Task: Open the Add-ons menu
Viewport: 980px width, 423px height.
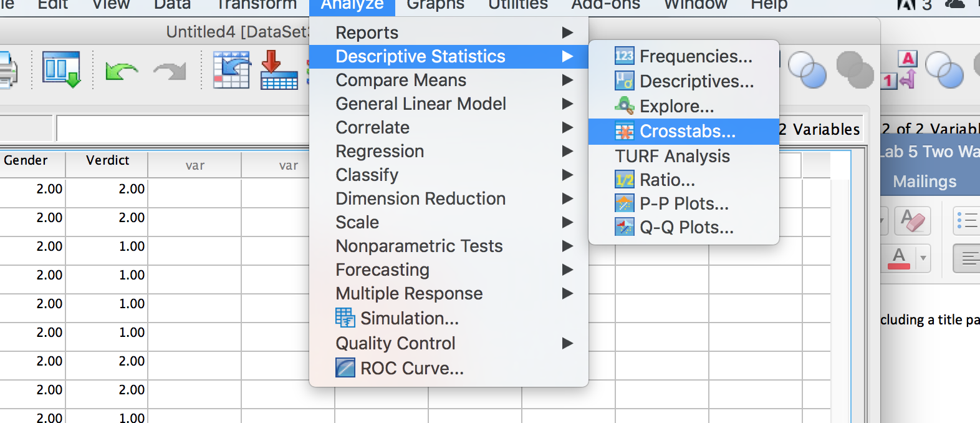Action: 605,6
